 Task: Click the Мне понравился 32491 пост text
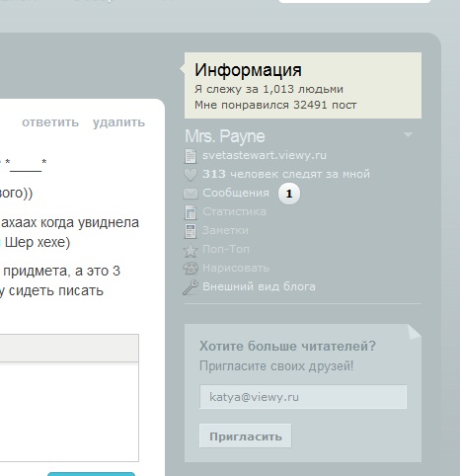(275, 105)
